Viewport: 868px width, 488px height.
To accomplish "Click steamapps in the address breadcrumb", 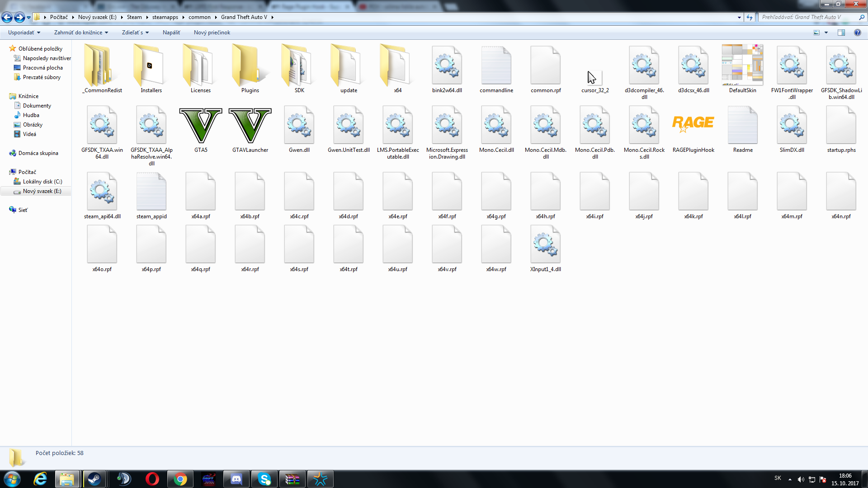I will [x=165, y=17].
